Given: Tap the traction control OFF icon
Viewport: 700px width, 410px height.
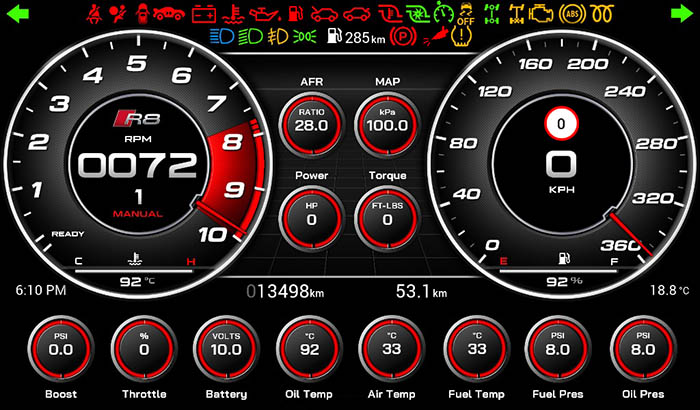Looking at the screenshot, I should point(466,14).
